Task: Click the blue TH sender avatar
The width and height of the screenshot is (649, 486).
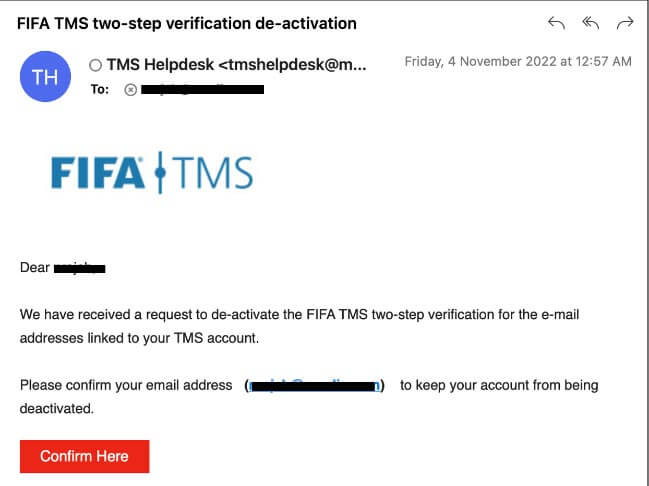Action: tap(46, 77)
